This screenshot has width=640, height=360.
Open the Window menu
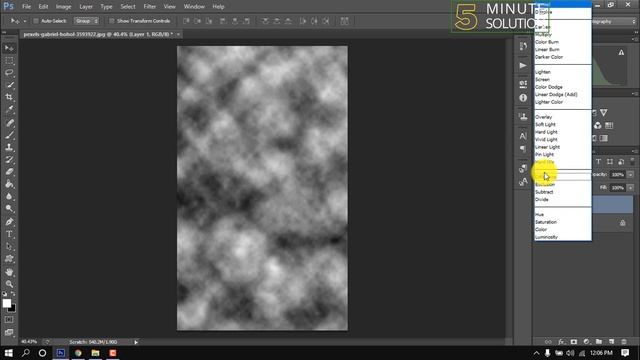(x=194, y=7)
